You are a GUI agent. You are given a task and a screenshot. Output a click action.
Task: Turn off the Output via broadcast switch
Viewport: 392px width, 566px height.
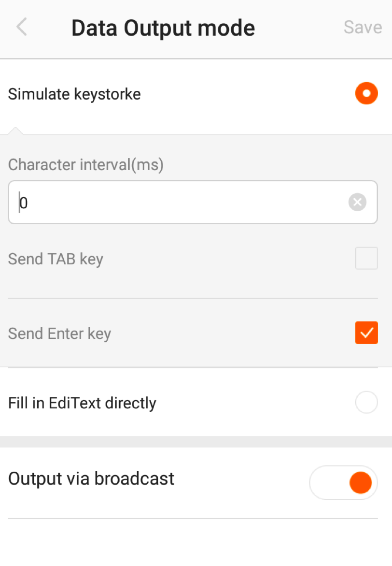click(343, 482)
